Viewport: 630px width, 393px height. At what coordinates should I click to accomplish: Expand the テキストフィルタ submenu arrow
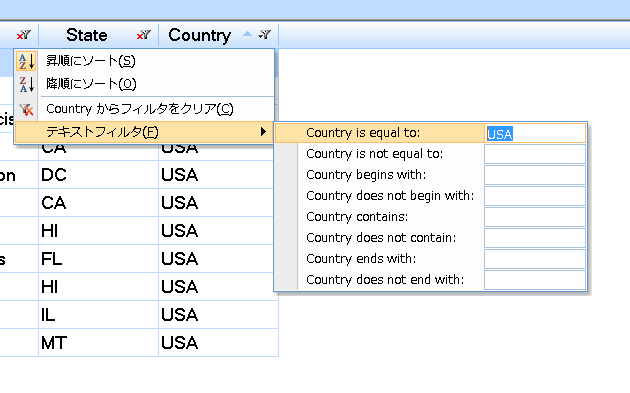(x=263, y=131)
